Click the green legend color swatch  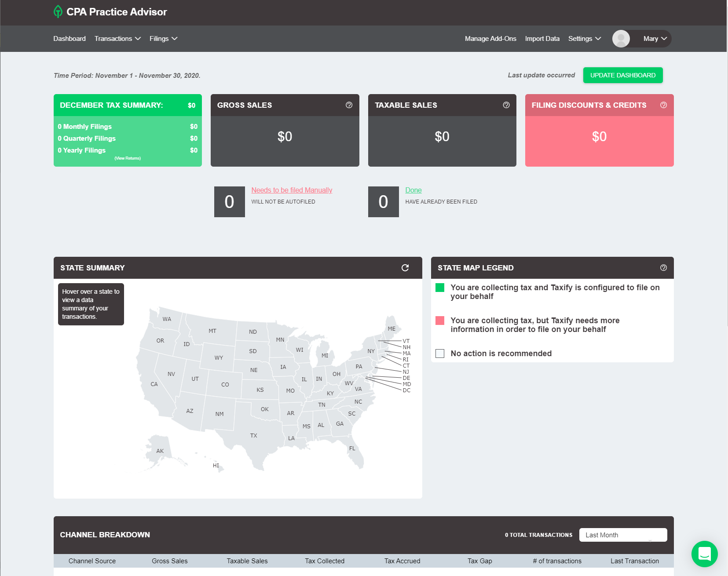pos(440,288)
